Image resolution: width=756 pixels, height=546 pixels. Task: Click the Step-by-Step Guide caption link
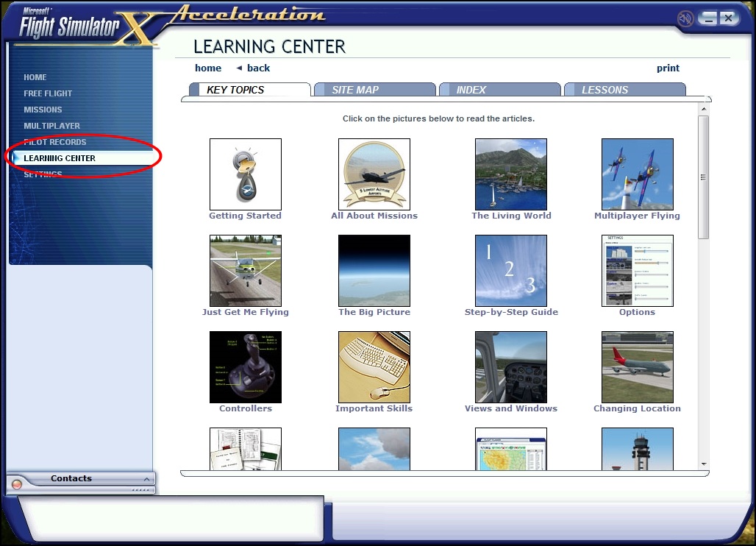[x=511, y=312]
